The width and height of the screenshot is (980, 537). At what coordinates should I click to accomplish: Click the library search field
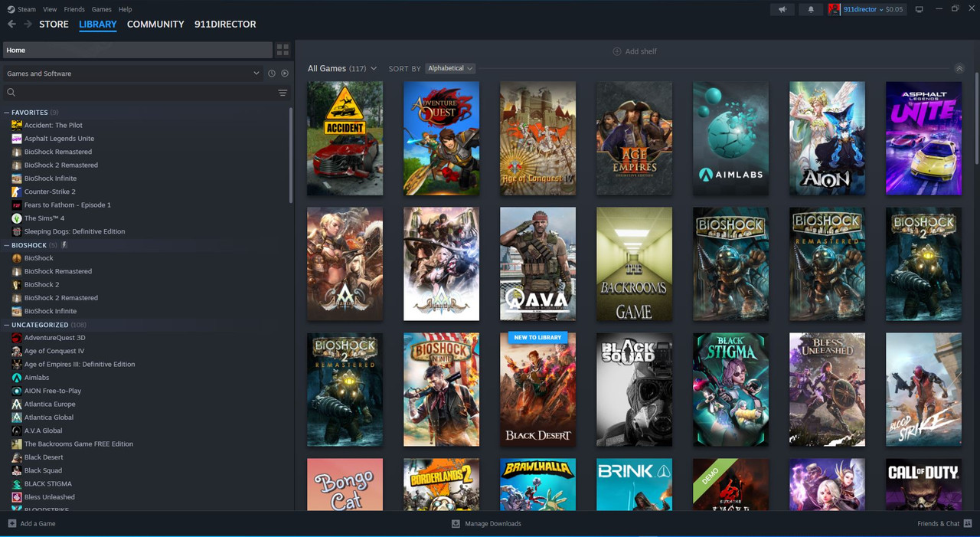pyautogui.click(x=142, y=93)
